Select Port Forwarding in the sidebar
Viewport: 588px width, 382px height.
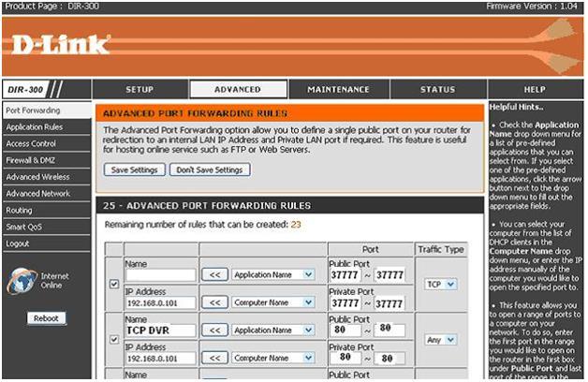pyautogui.click(x=47, y=110)
